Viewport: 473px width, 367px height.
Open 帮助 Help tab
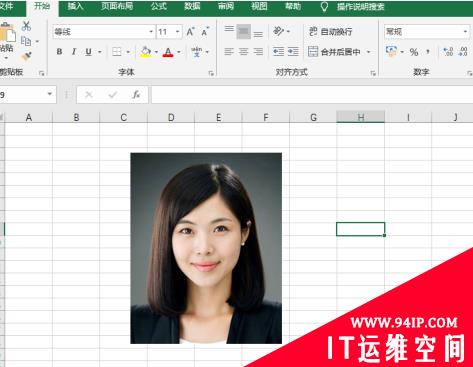293,6
